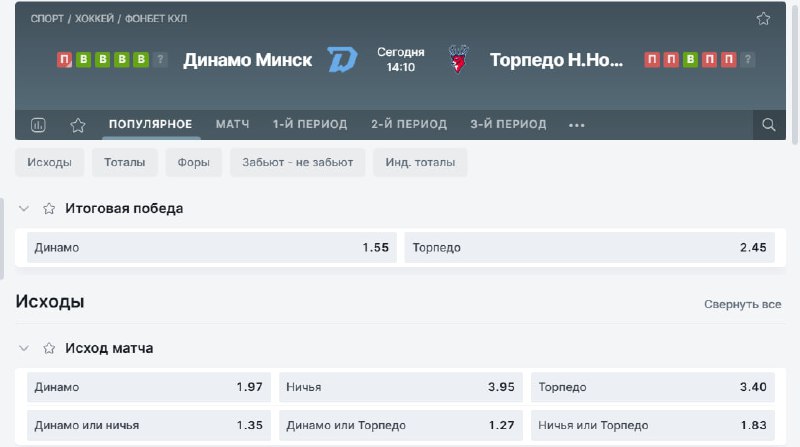The width and height of the screenshot is (800, 447).
Task: Click the Dinamo Minsk team logo
Action: point(342,60)
